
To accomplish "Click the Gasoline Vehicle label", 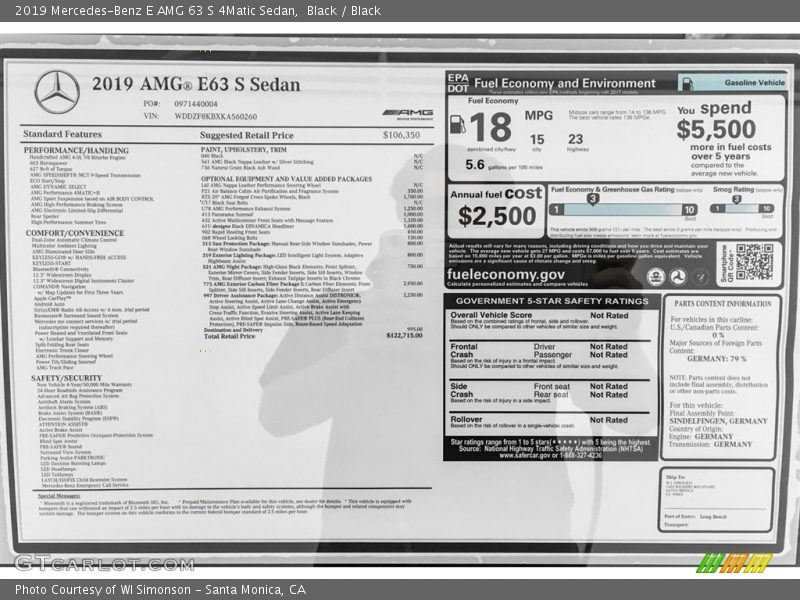I will 755,83.
